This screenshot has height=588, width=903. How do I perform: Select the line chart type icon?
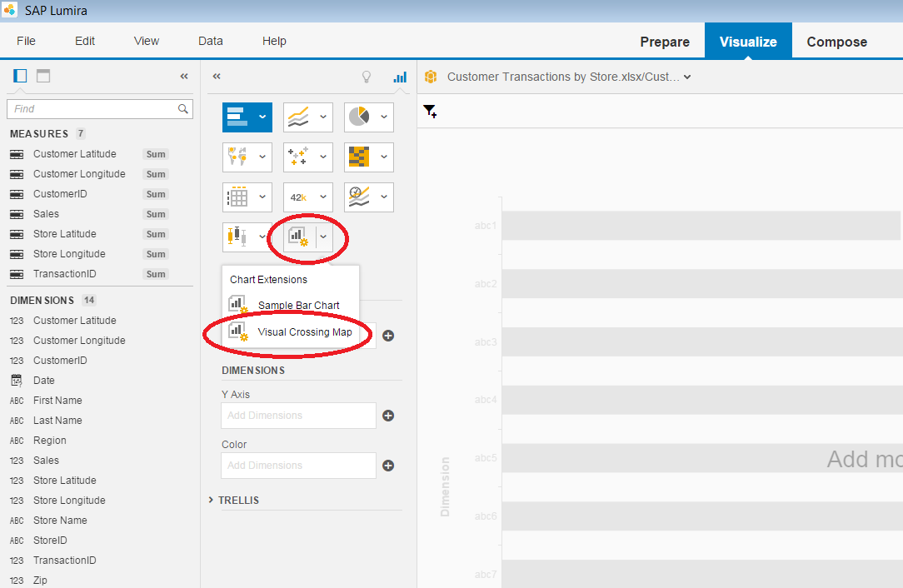click(x=298, y=117)
